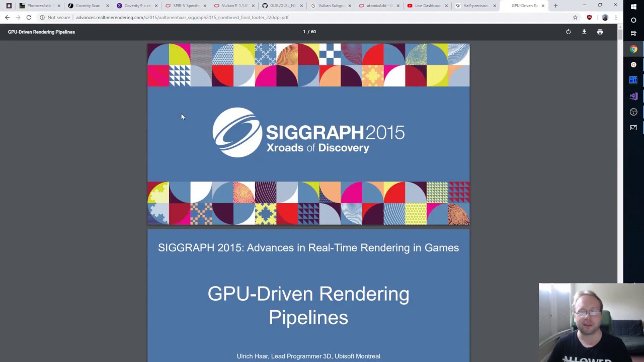
Task: Open the Windows Start menu
Action: click(x=633, y=7)
